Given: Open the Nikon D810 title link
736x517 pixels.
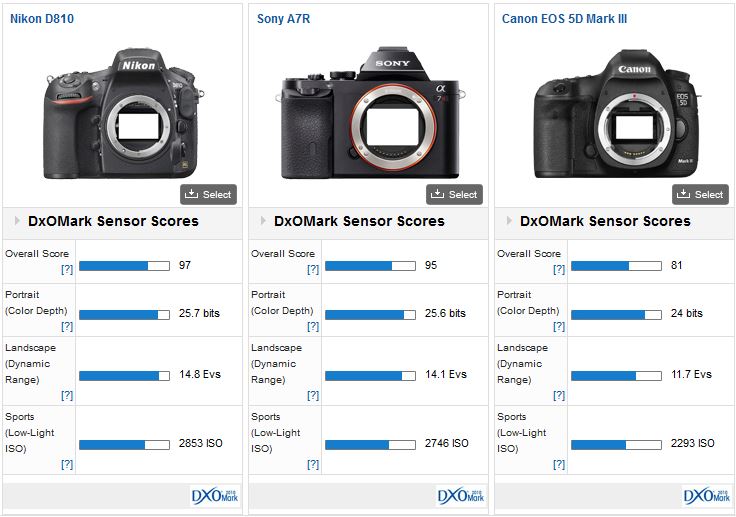Looking at the screenshot, I should point(42,19).
